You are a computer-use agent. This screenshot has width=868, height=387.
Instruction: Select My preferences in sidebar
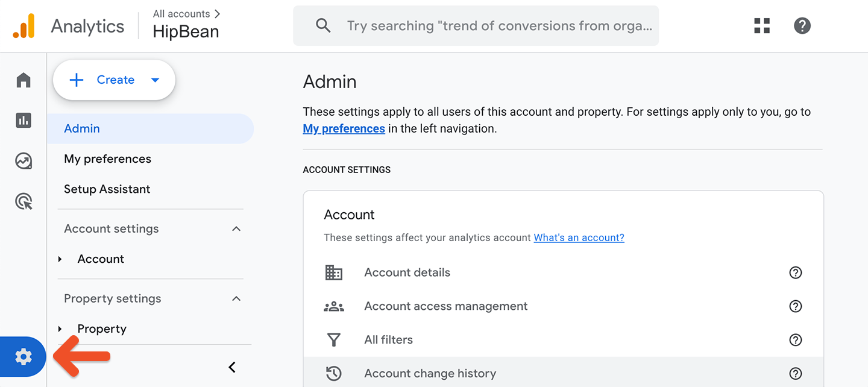107,159
